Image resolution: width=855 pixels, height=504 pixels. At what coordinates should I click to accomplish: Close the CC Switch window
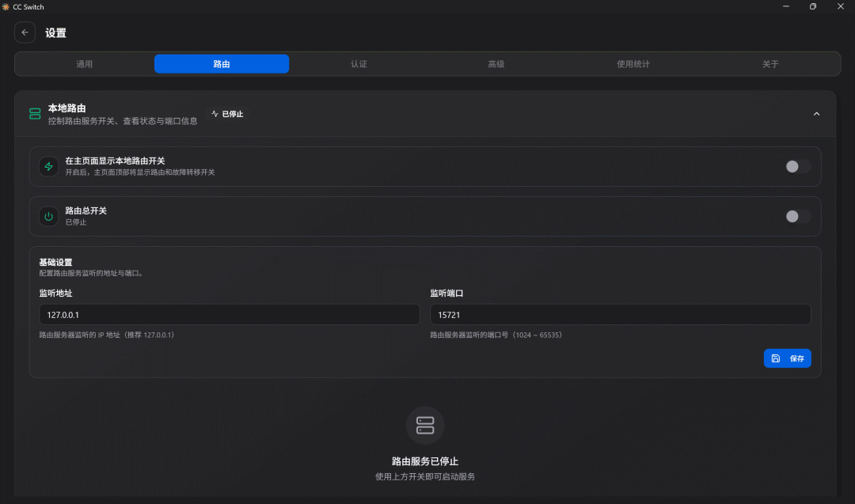(840, 6)
